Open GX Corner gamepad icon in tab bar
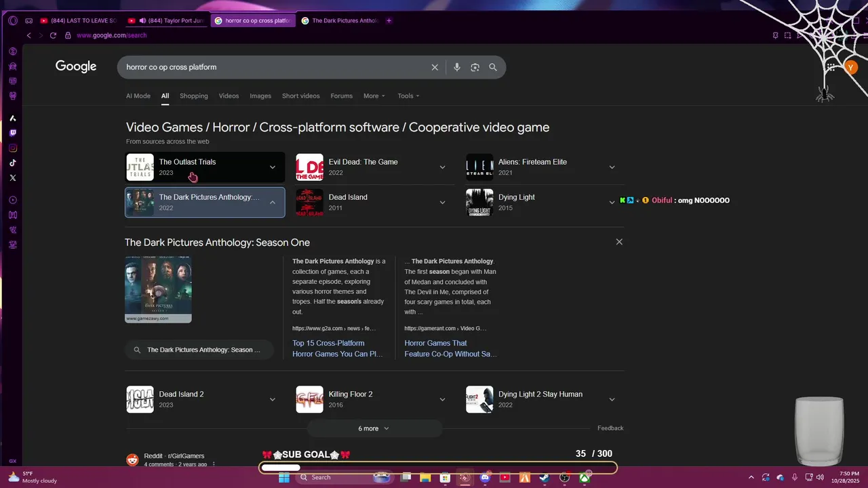This screenshot has width=868, height=488. (x=28, y=20)
